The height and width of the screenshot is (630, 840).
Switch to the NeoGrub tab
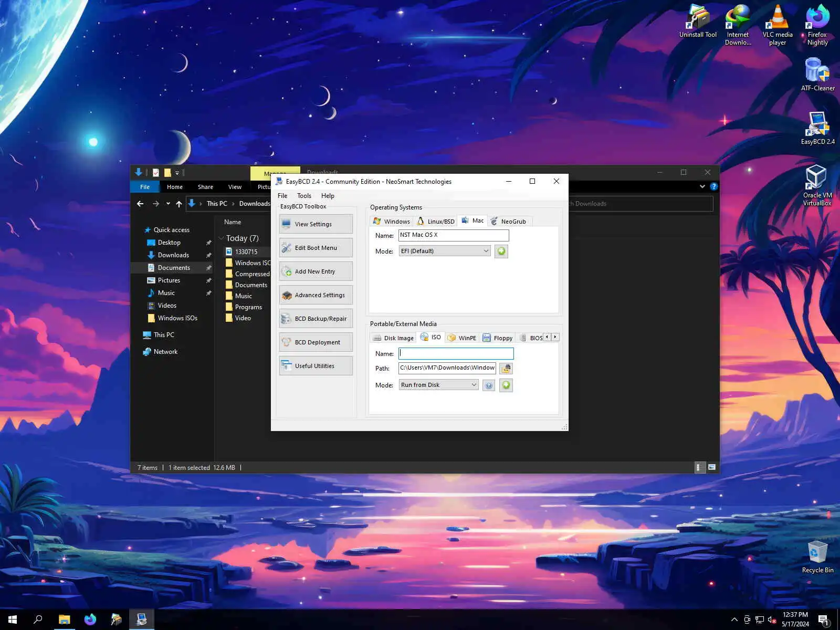(x=509, y=222)
